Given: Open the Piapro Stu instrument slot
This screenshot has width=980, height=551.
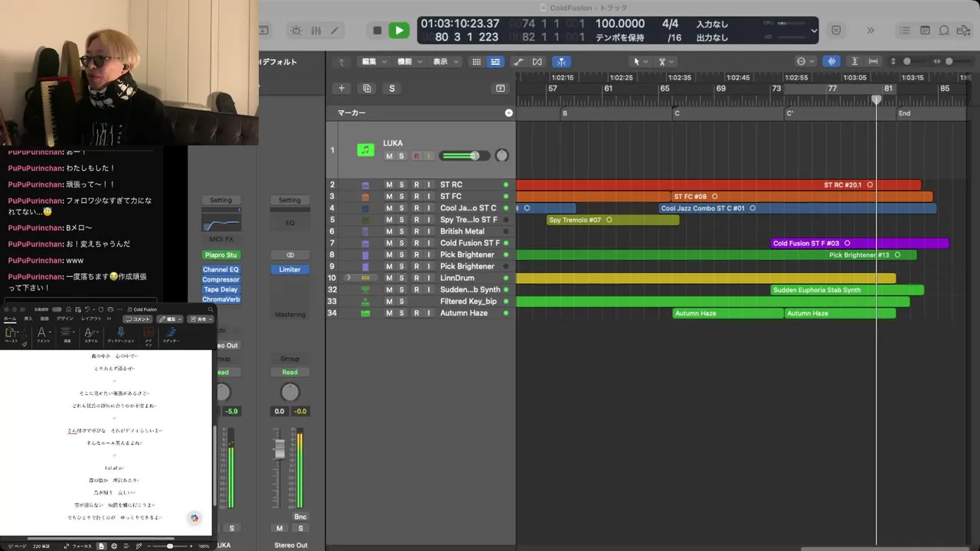Looking at the screenshot, I should [220, 255].
